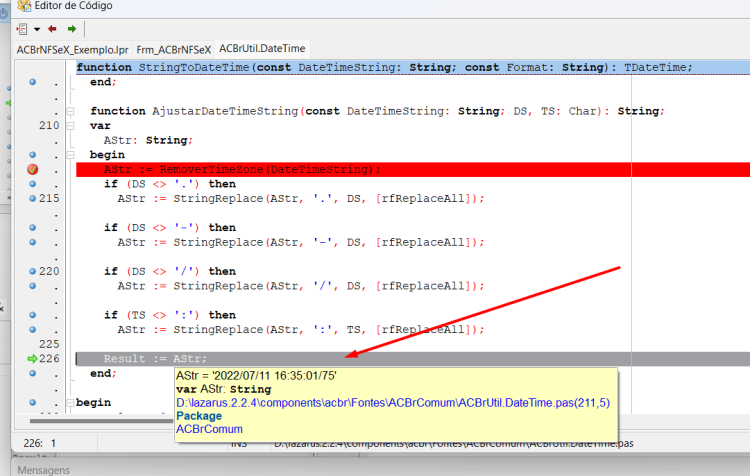
Task: Toggle the active breakpoint on RemoverTimeZone line
Action: tap(33, 169)
